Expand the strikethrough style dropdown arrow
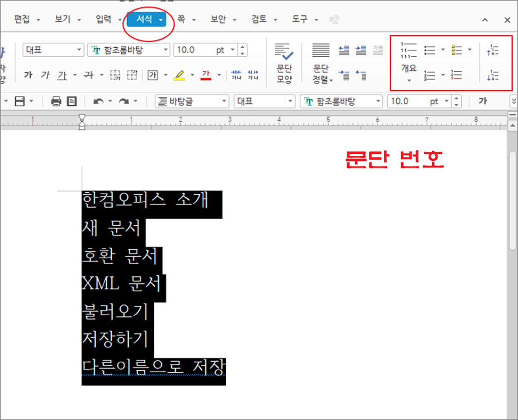Image resolution: width=518 pixels, height=420 pixels. coord(102,75)
